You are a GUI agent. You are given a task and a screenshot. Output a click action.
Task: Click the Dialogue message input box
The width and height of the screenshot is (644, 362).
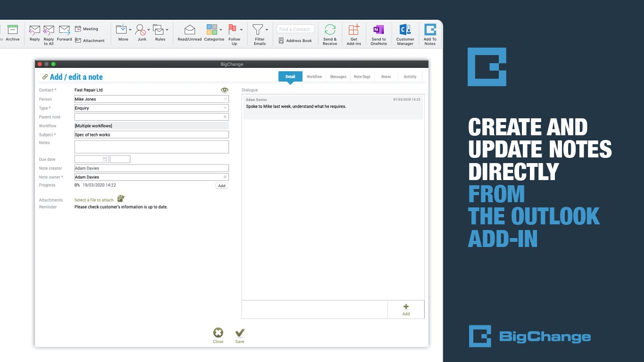pyautogui.click(x=314, y=309)
